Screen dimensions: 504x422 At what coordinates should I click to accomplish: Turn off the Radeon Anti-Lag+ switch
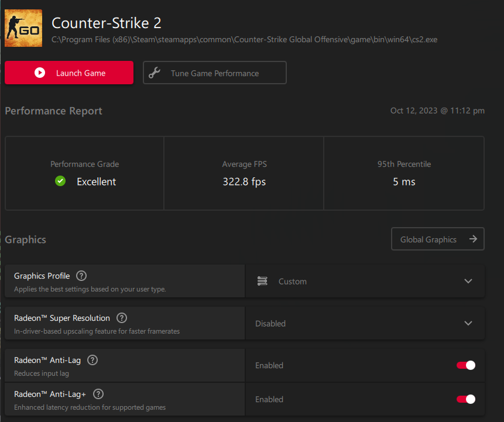coord(466,399)
